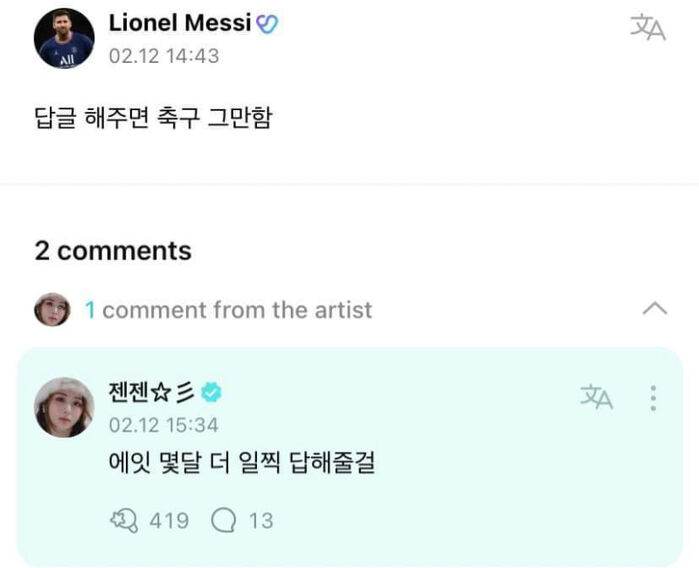Tap the reply bubble icon with 13

pyautogui.click(x=223, y=520)
